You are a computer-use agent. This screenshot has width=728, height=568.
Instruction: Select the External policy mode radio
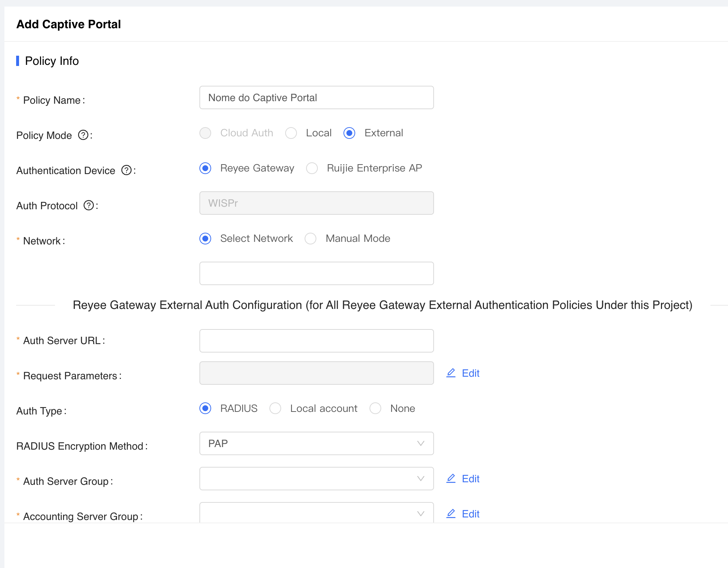pos(350,133)
